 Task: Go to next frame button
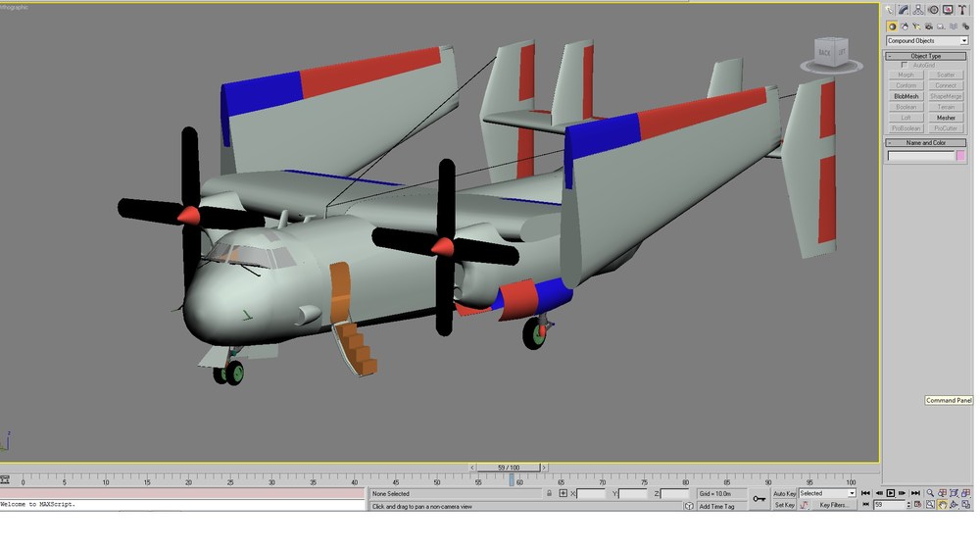tap(902, 493)
